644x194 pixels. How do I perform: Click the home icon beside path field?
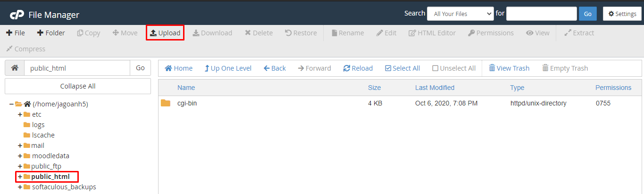tap(15, 68)
